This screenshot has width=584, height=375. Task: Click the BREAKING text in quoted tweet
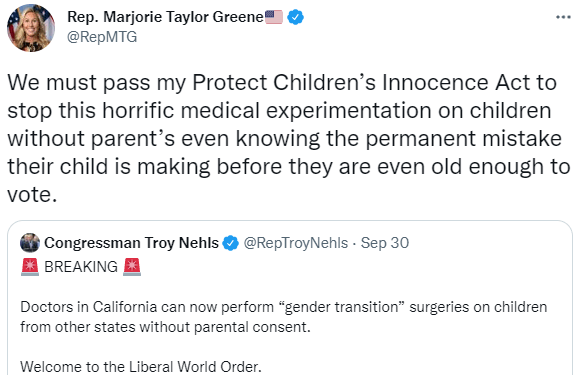pyautogui.click(x=81, y=267)
